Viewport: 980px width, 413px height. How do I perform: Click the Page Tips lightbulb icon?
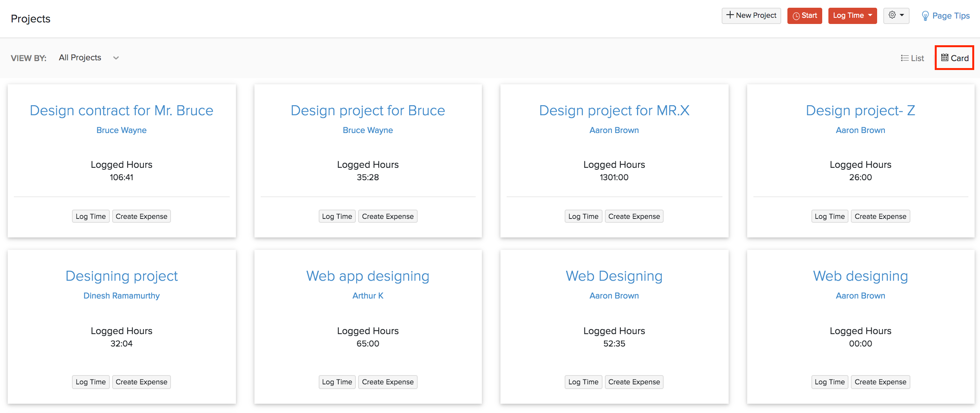(x=925, y=15)
